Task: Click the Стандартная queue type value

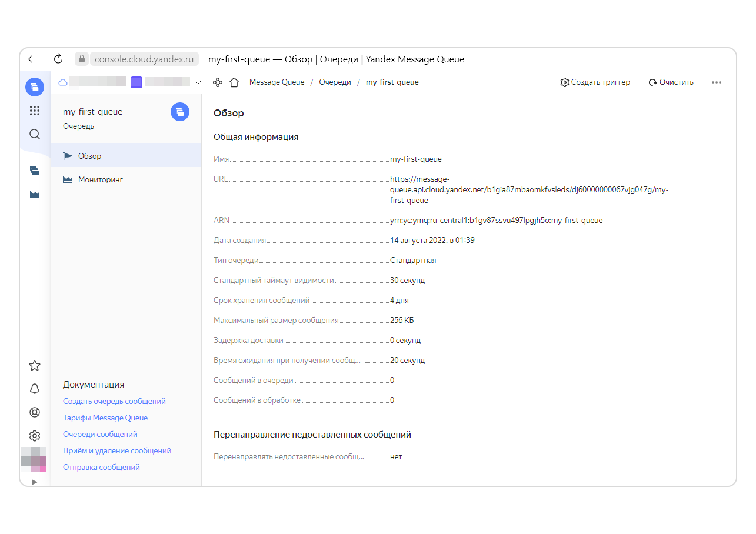Action: pos(413,261)
